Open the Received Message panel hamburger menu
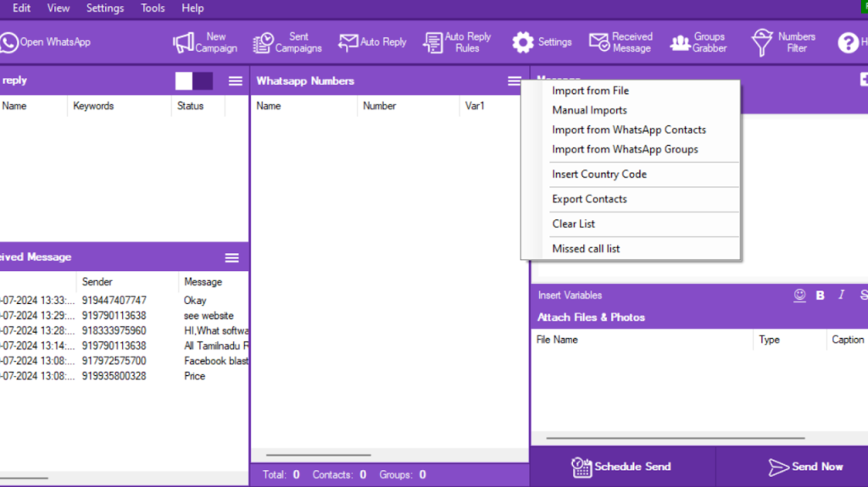Screen dimensions: 868x487 [232, 257]
